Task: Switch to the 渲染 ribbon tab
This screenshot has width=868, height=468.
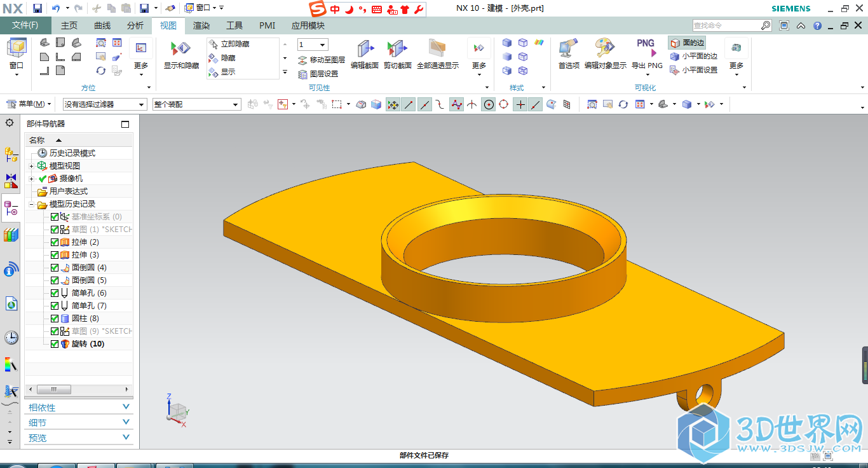Action: tap(201, 25)
